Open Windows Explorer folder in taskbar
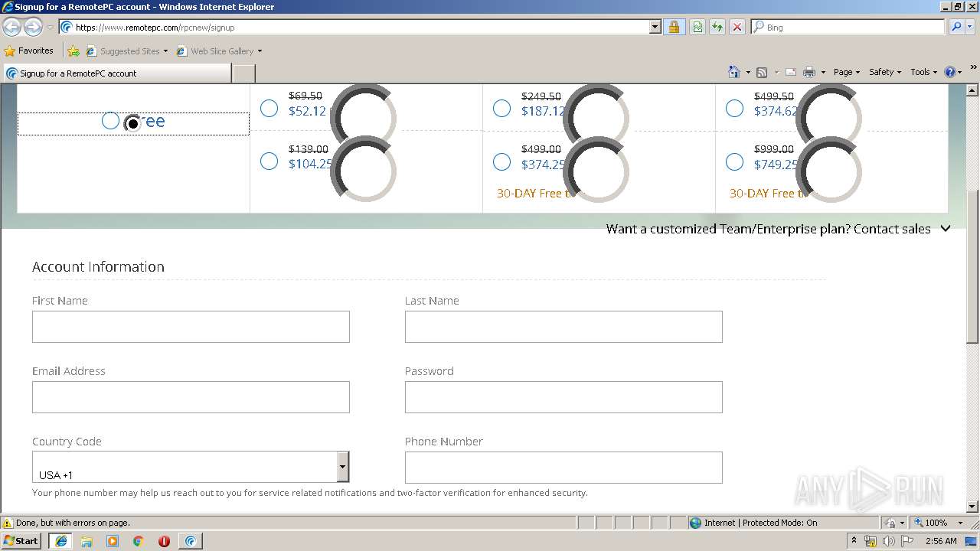980x551 pixels. (87, 541)
